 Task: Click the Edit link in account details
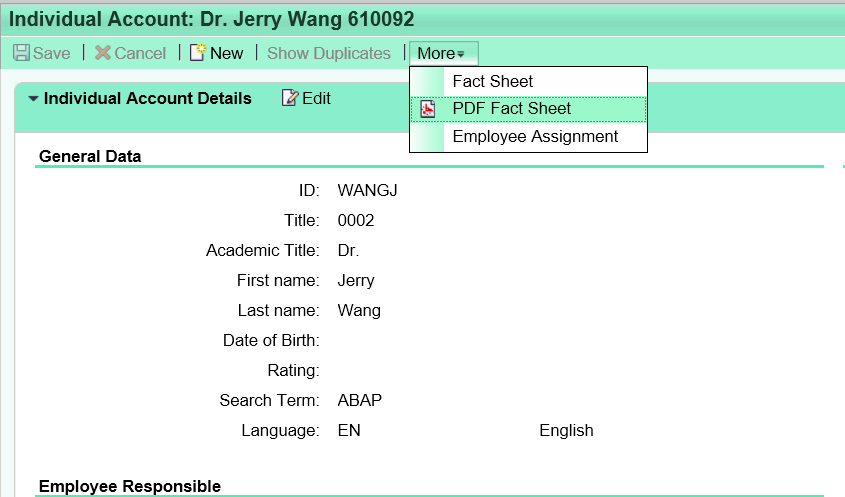click(316, 98)
